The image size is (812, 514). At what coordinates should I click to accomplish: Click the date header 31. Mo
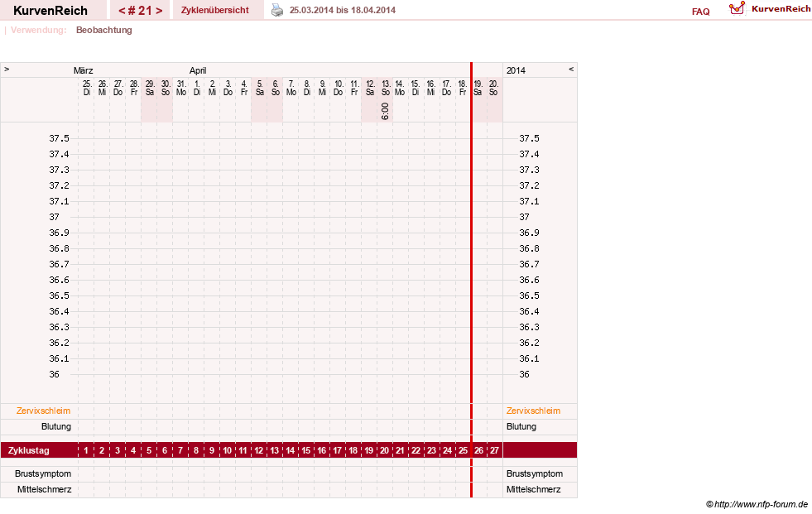[181, 88]
